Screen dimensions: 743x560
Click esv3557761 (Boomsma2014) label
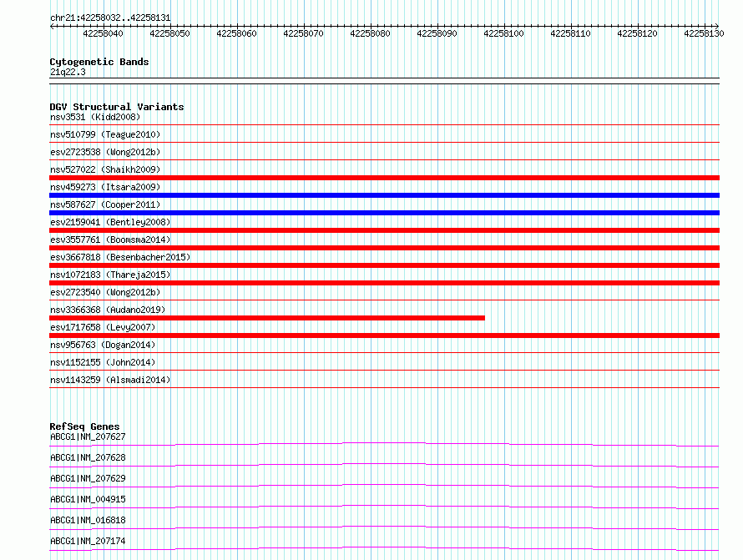tap(110, 240)
